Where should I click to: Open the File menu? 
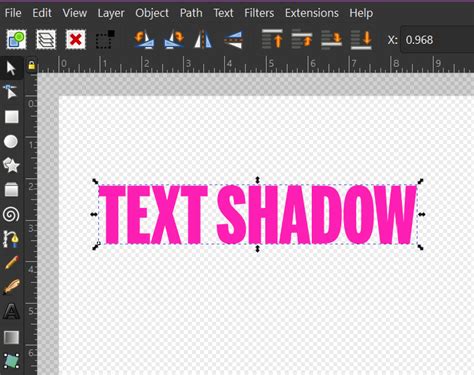click(13, 13)
